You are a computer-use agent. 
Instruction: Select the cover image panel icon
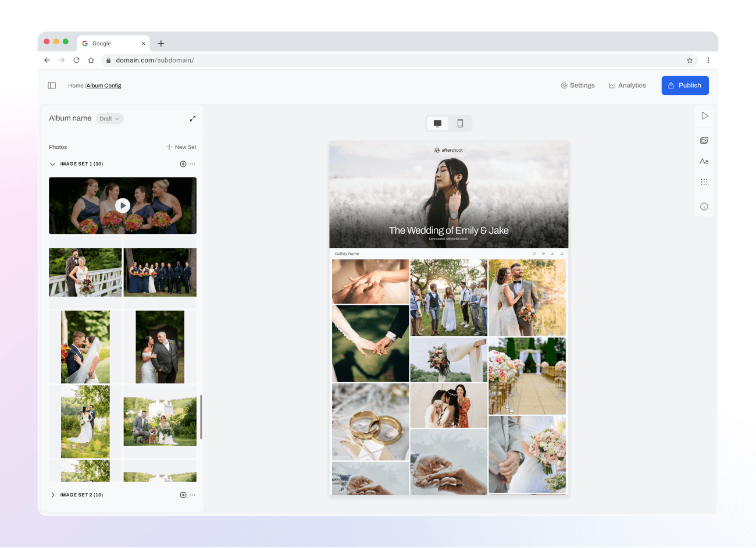pos(704,140)
